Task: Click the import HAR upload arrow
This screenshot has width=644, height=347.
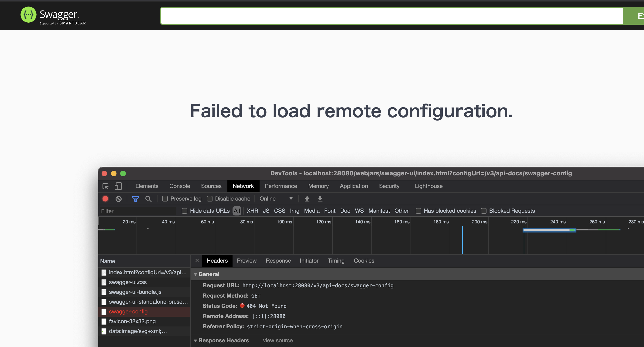Action: pyautogui.click(x=307, y=199)
